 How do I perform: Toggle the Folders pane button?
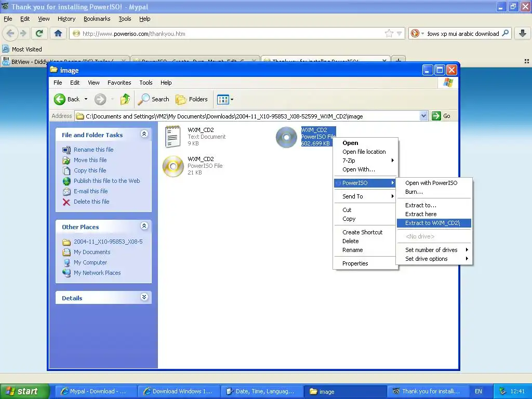191,99
